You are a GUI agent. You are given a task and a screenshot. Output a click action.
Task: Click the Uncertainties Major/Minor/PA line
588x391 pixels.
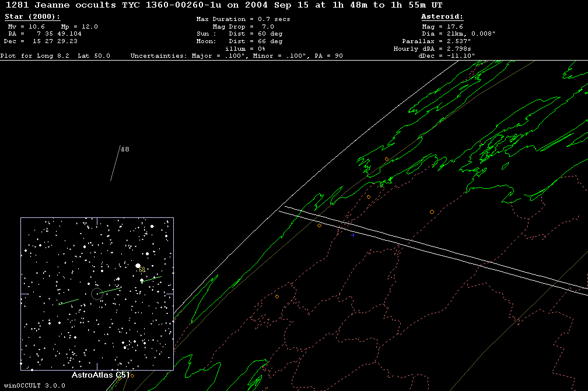[x=236, y=56]
